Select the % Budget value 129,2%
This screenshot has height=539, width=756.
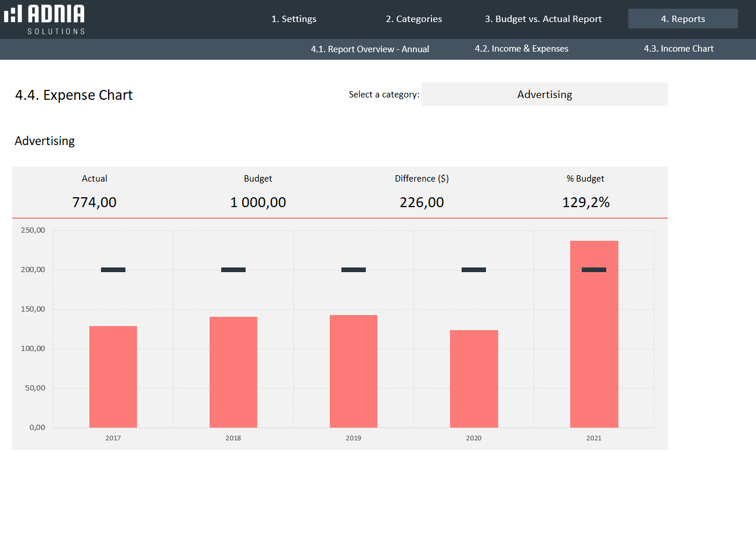coord(585,202)
